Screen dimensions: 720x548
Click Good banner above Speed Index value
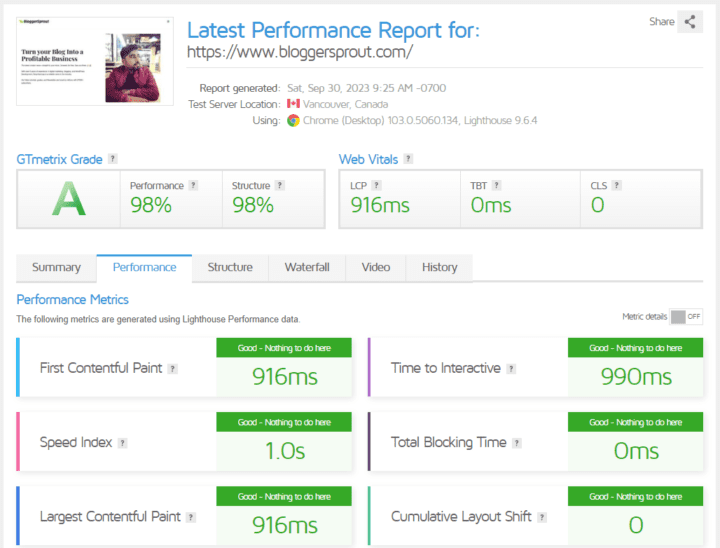[x=284, y=422]
